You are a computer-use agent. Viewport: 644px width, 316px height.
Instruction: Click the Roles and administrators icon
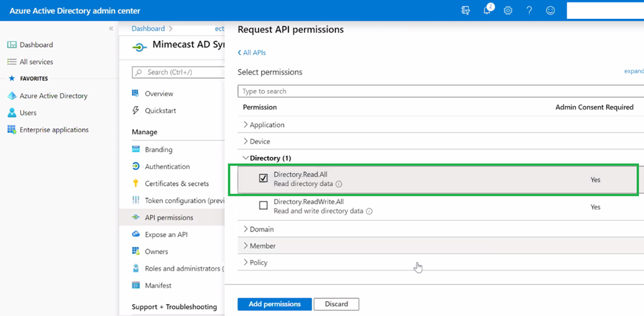pyautogui.click(x=136, y=268)
